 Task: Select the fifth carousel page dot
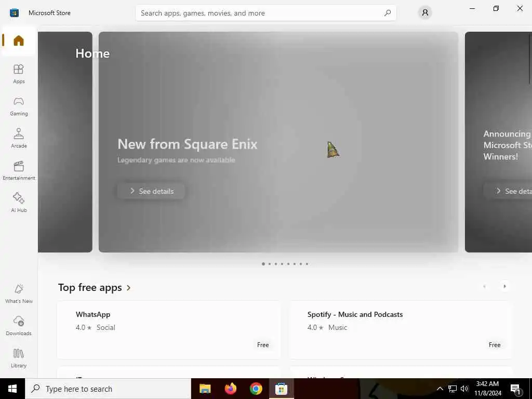(288, 263)
